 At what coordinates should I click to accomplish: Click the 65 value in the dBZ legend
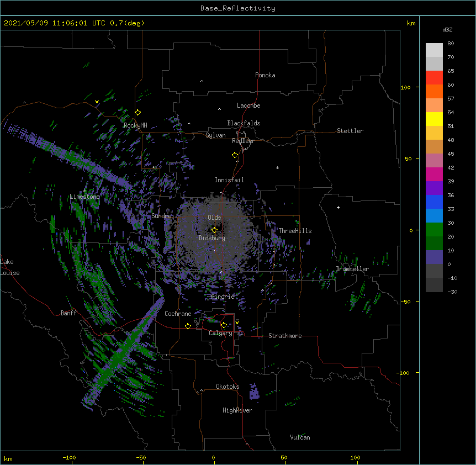[x=451, y=71]
